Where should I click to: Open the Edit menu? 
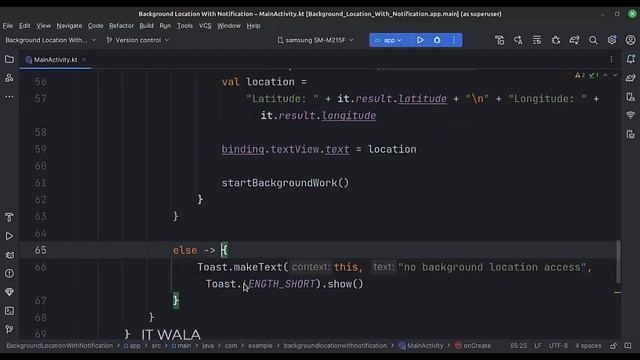click(24, 26)
